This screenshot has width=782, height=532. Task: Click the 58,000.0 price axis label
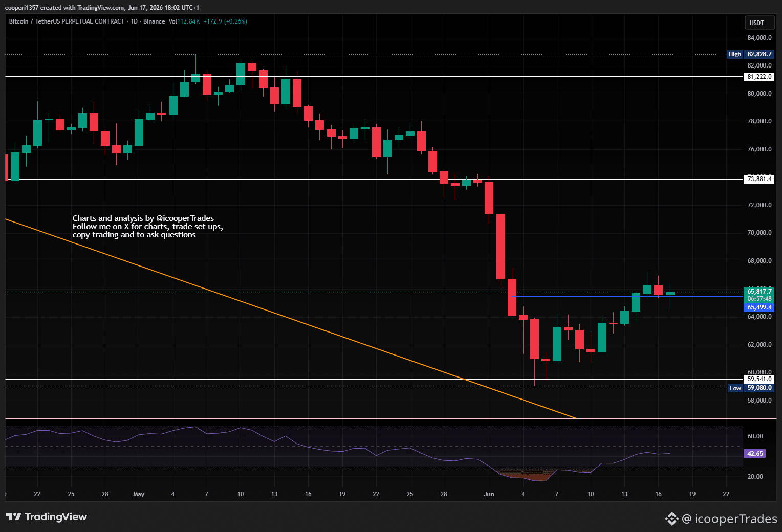pos(759,401)
